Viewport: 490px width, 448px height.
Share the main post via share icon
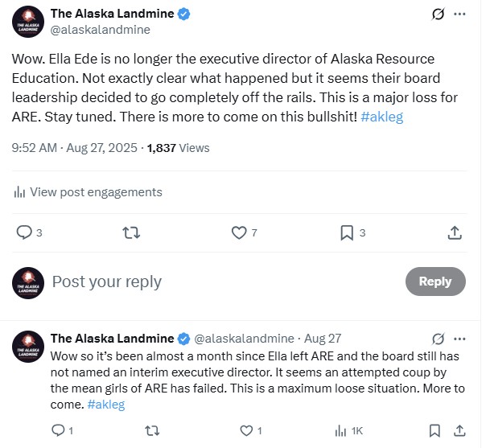[x=455, y=232]
